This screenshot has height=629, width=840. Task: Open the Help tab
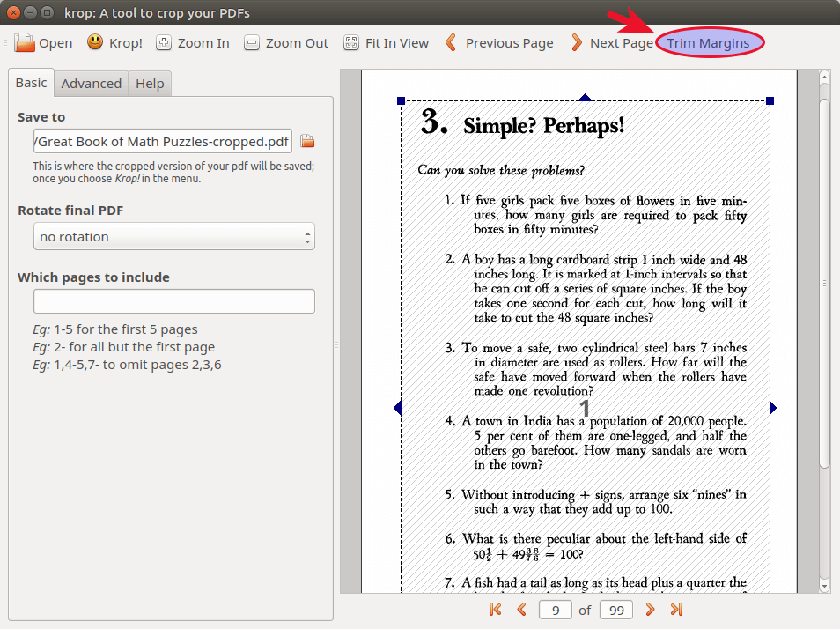point(150,84)
